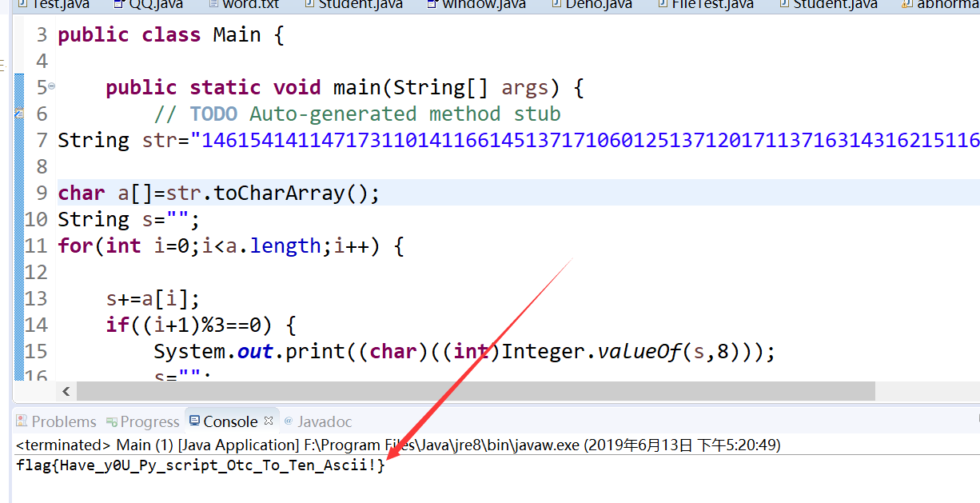Click line number 14 in the gutter

coord(37,325)
